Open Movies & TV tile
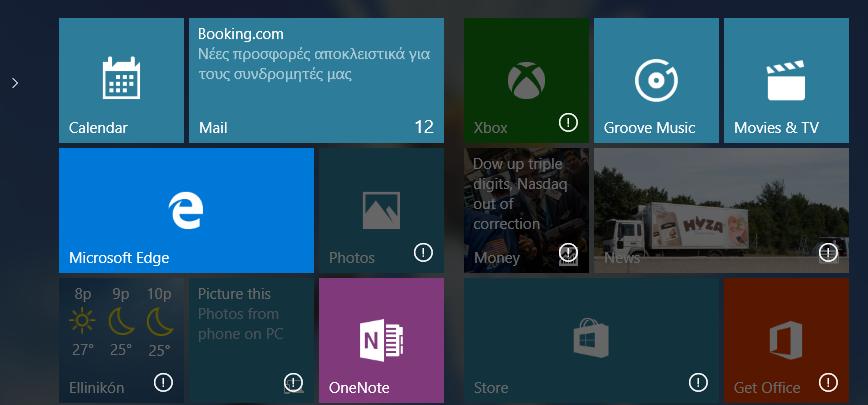 coord(786,80)
